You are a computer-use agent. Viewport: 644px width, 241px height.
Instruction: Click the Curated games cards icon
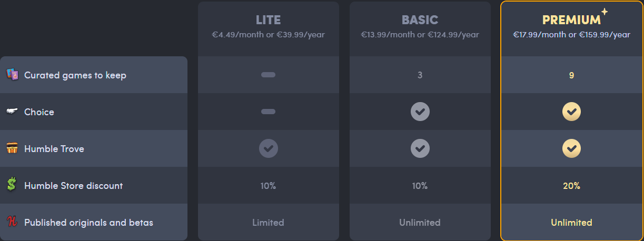coord(12,75)
